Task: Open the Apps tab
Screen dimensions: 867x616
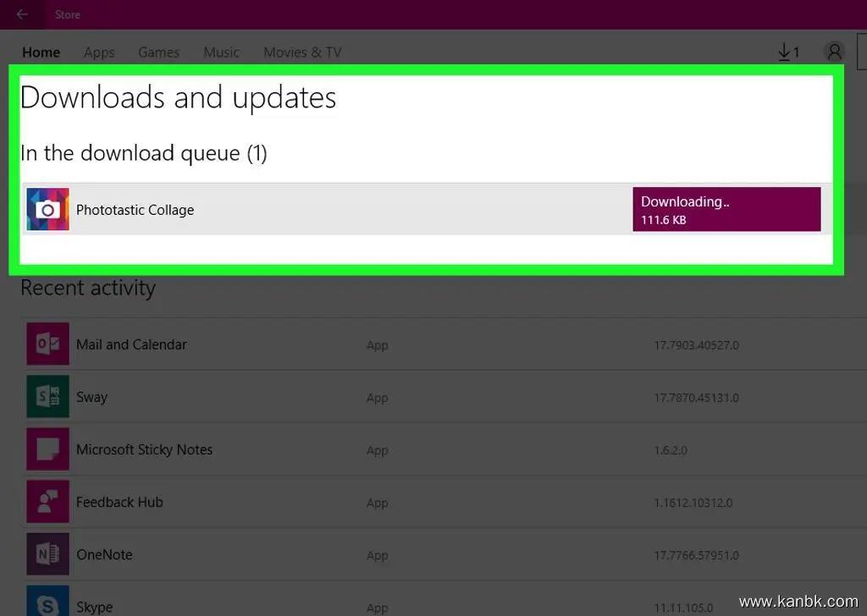Action: pyautogui.click(x=99, y=52)
